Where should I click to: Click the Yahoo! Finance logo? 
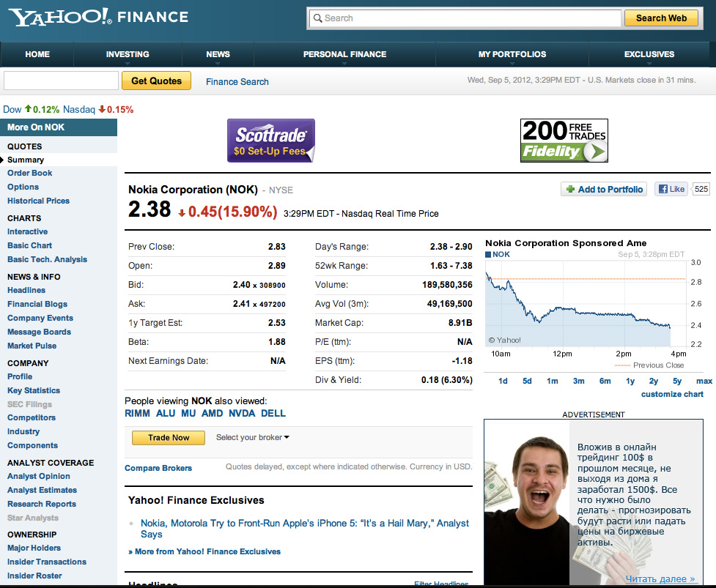(98, 17)
